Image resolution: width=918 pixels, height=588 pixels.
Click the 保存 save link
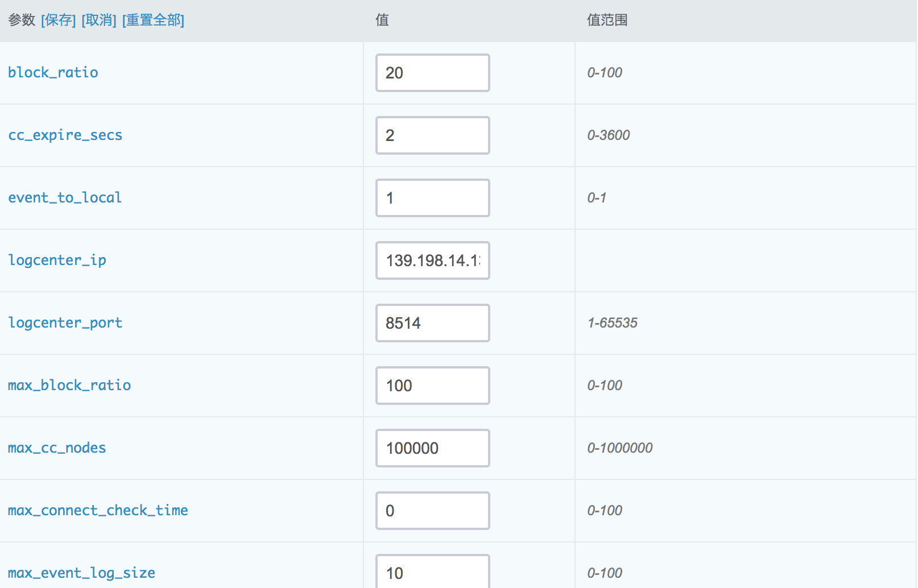click(x=58, y=20)
